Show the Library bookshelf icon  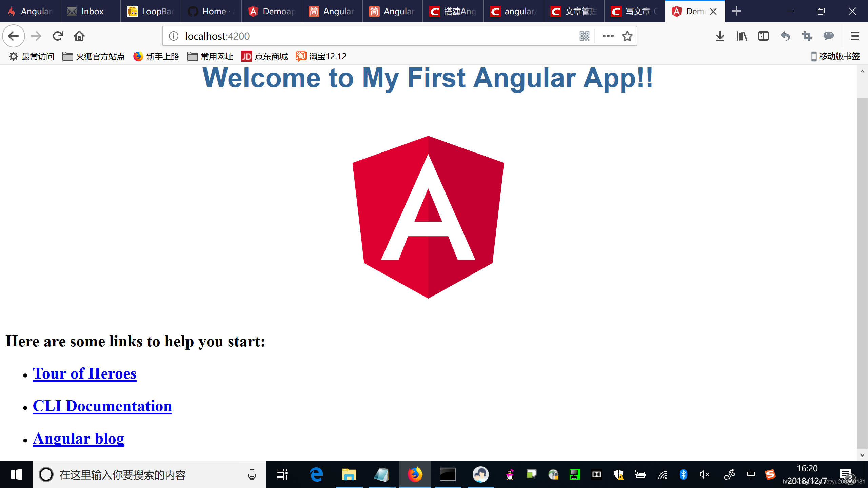[742, 36]
